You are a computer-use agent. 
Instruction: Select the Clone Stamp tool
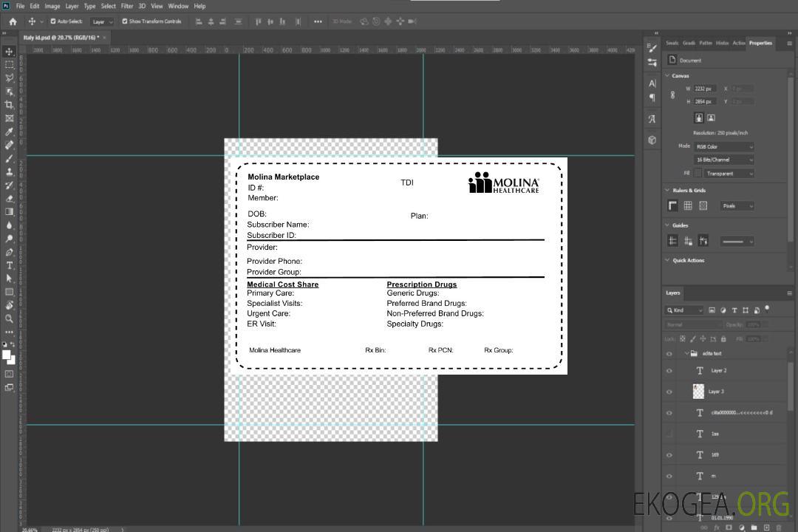tap(9, 172)
